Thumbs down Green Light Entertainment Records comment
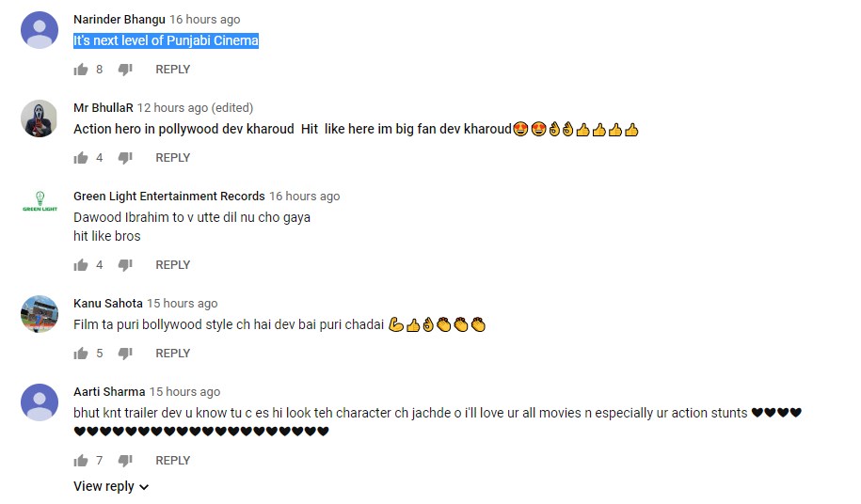 pyautogui.click(x=125, y=265)
